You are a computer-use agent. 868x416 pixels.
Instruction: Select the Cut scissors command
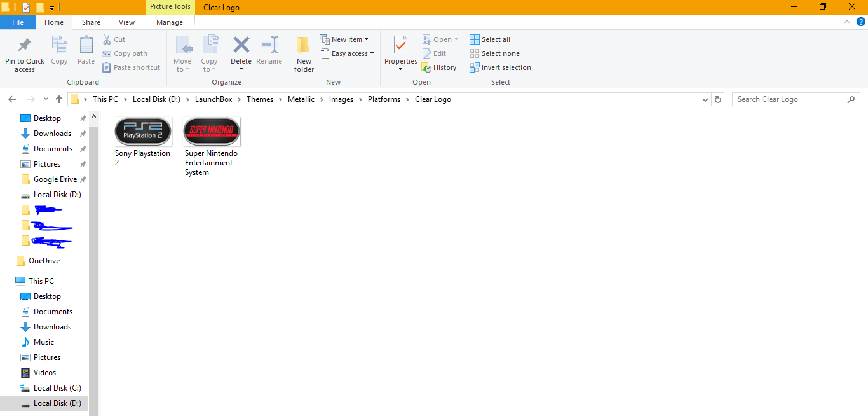(114, 39)
